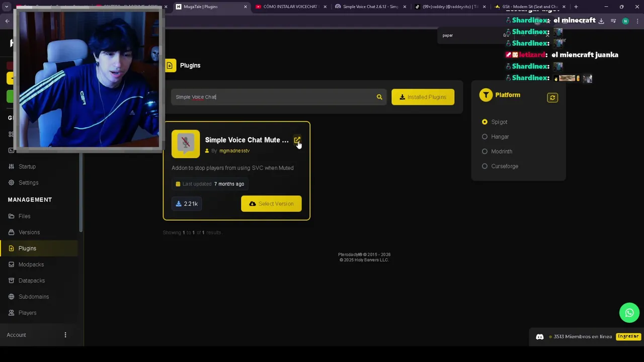The image size is (644, 362).
Task: Click the Files sidebar icon
Action: 12,216
